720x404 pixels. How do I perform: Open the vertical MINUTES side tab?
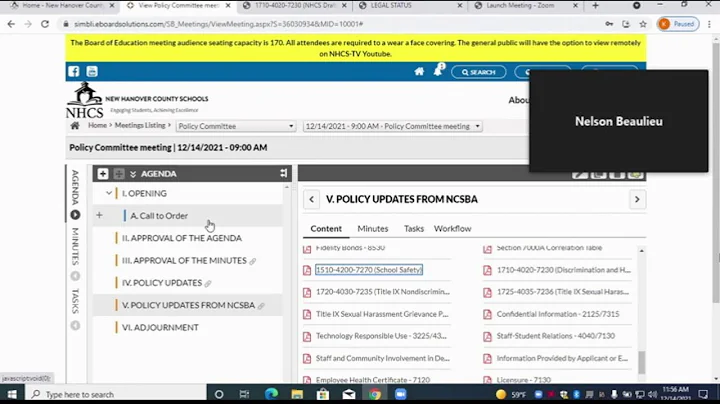[x=75, y=247]
